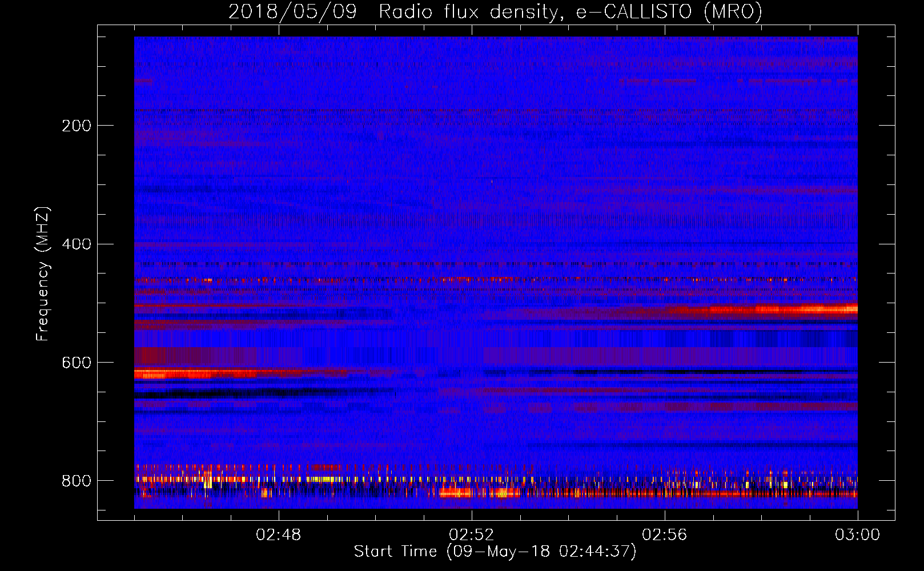Select the 'Frequency (MHZ)' y-axis label
Viewport: 924px width, 571px height.
[43, 274]
